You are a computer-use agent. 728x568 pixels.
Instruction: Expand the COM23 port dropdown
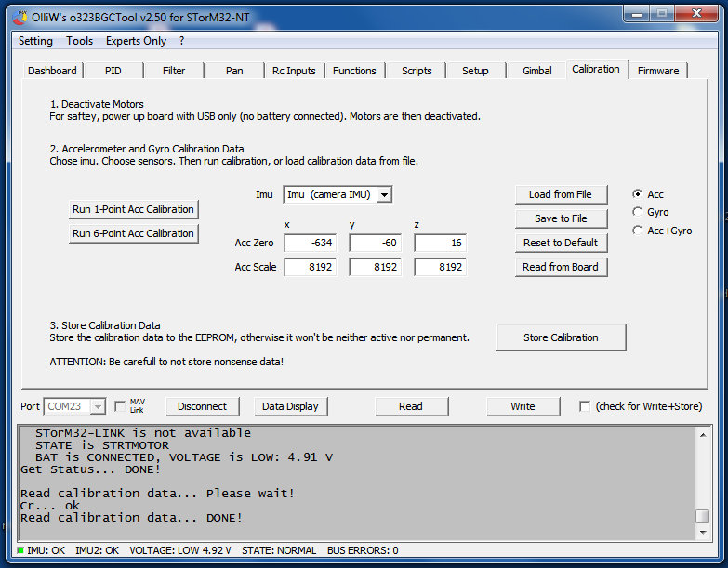click(x=98, y=406)
